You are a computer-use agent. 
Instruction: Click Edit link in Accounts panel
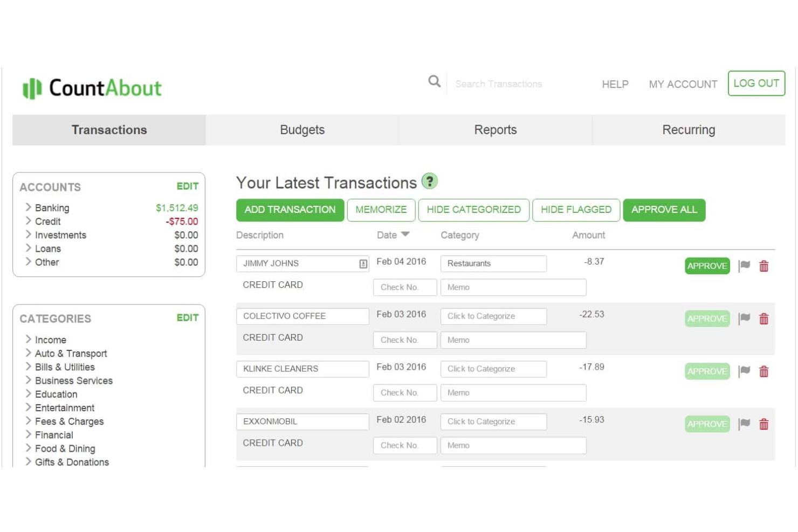pos(187,186)
